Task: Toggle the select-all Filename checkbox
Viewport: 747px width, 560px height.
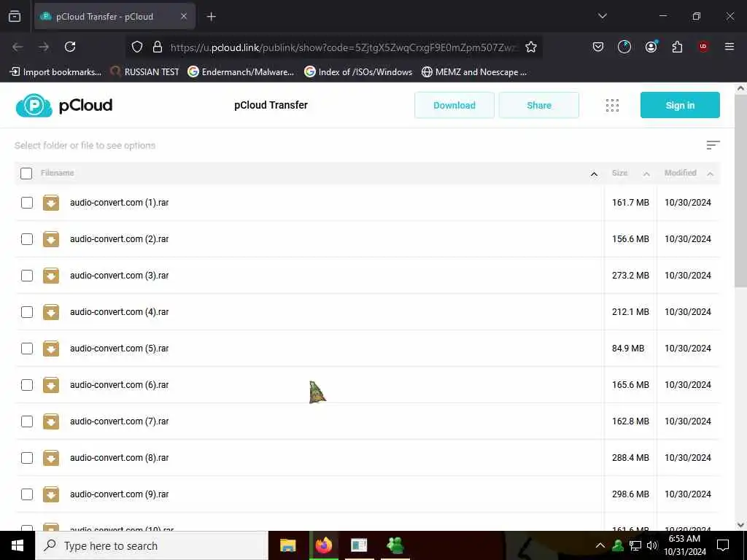Action: tap(26, 174)
